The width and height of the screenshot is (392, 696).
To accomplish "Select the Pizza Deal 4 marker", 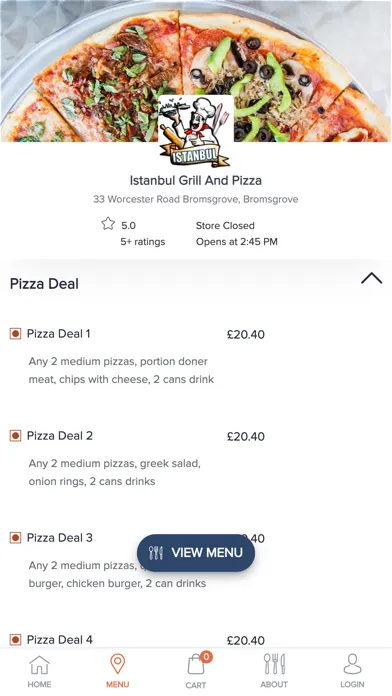I will [x=16, y=640].
